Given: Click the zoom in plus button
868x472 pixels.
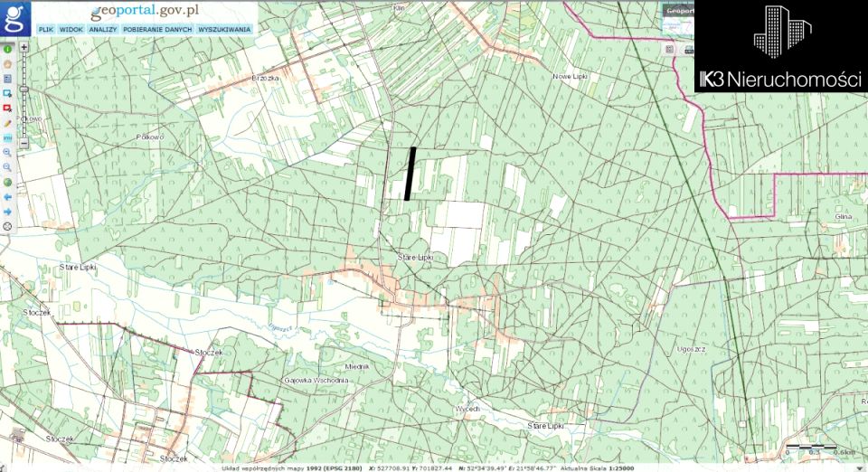Looking at the screenshot, I should coord(24,46).
